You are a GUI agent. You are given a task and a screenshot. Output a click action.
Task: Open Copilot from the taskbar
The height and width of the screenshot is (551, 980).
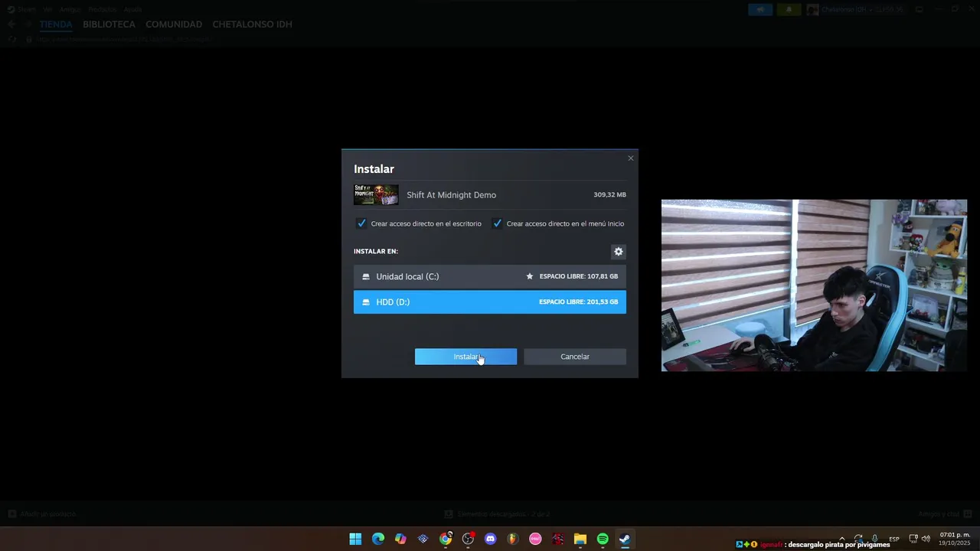click(x=400, y=539)
